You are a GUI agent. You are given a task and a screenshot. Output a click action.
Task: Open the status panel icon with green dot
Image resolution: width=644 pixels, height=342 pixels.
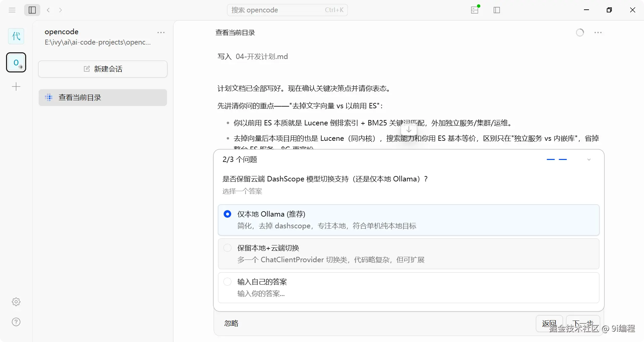(x=475, y=10)
